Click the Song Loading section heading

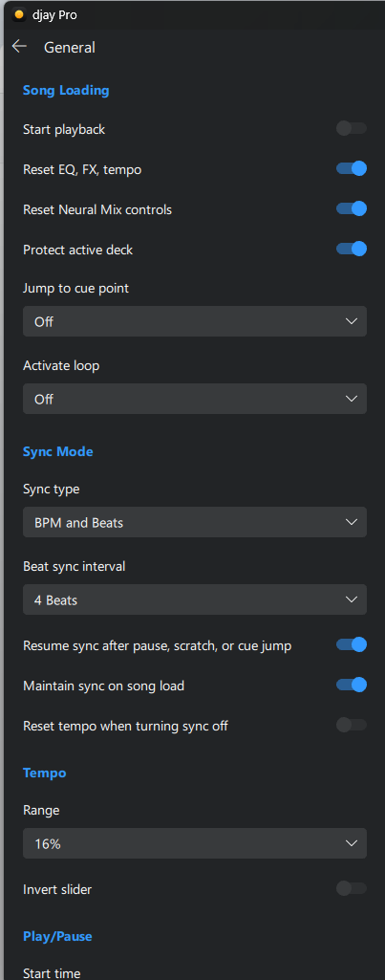click(x=66, y=90)
